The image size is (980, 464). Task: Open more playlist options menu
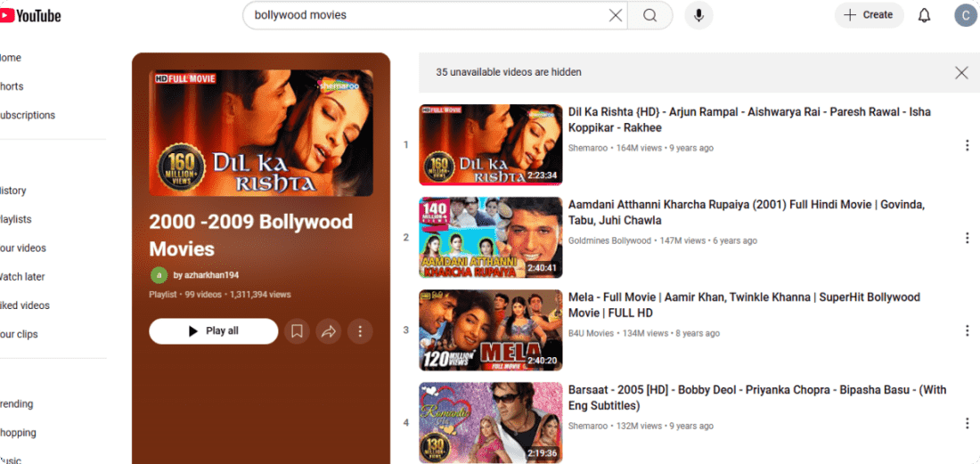tap(360, 331)
